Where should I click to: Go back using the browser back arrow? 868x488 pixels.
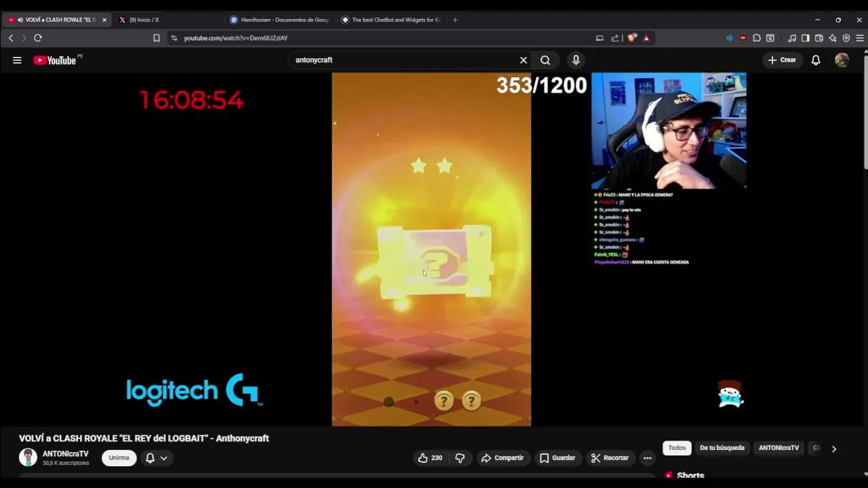point(11,38)
